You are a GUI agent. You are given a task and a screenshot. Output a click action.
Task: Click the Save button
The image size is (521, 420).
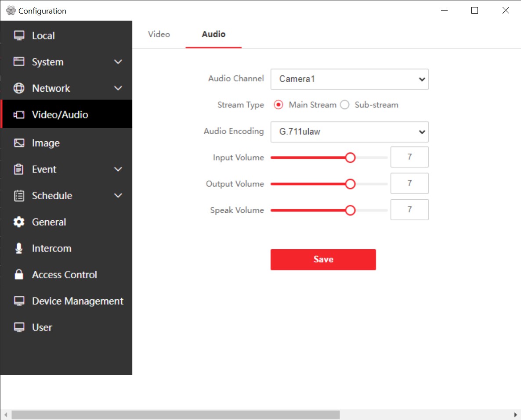tap(323, 259)
